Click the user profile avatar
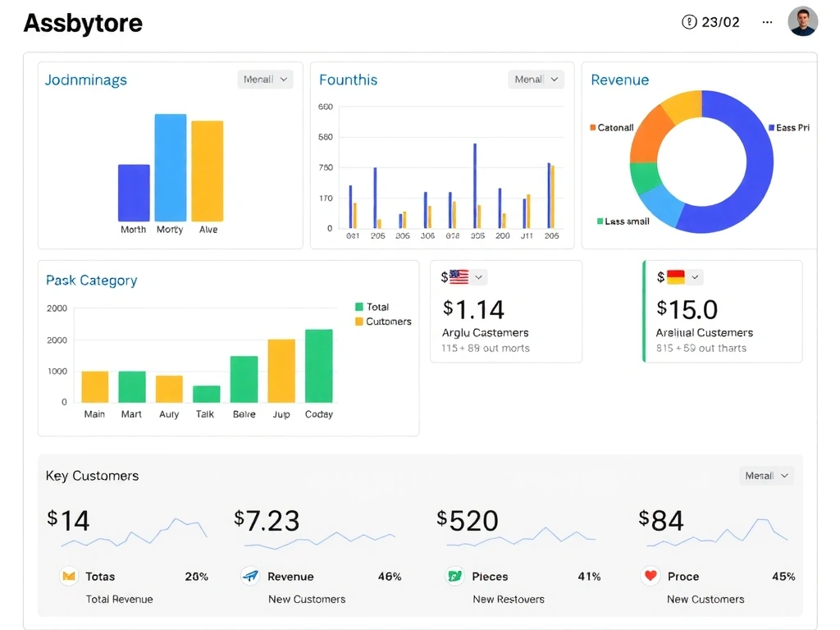Viewport: 840px width, 630px height. [x=802, y=21]
